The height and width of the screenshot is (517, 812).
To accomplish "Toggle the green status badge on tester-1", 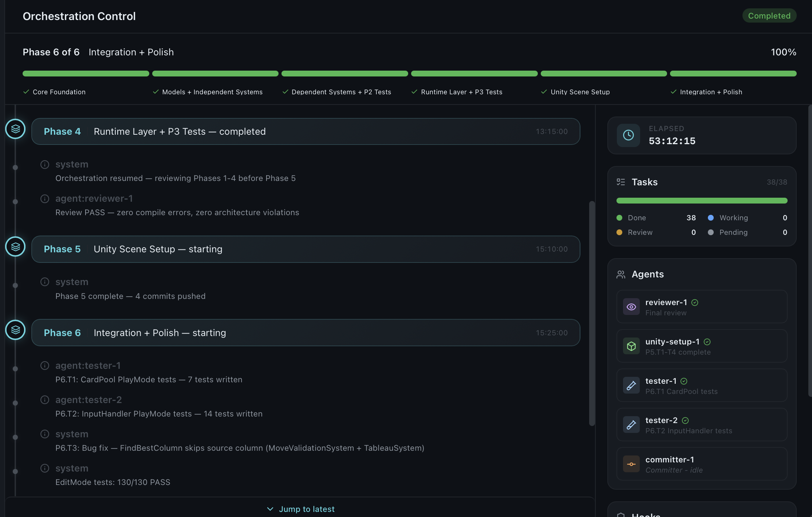I will (x=684, y=381).
